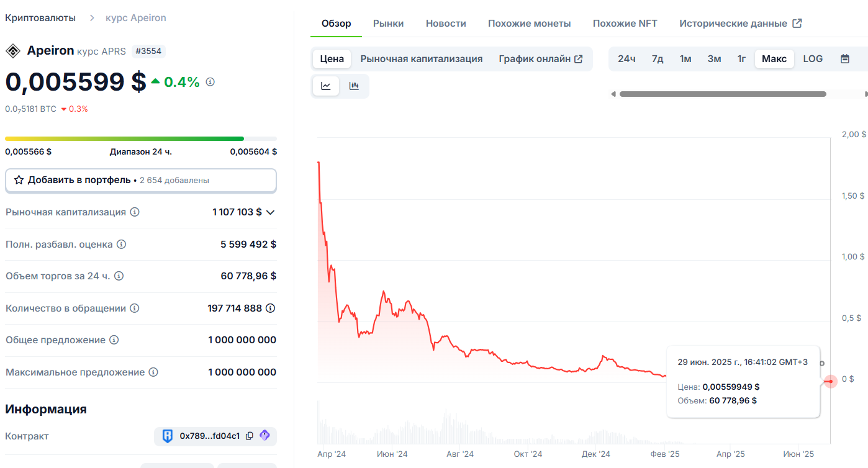This screenshot has width=868, height=468.
Task: Open the Новости tab
Action: 446,24
